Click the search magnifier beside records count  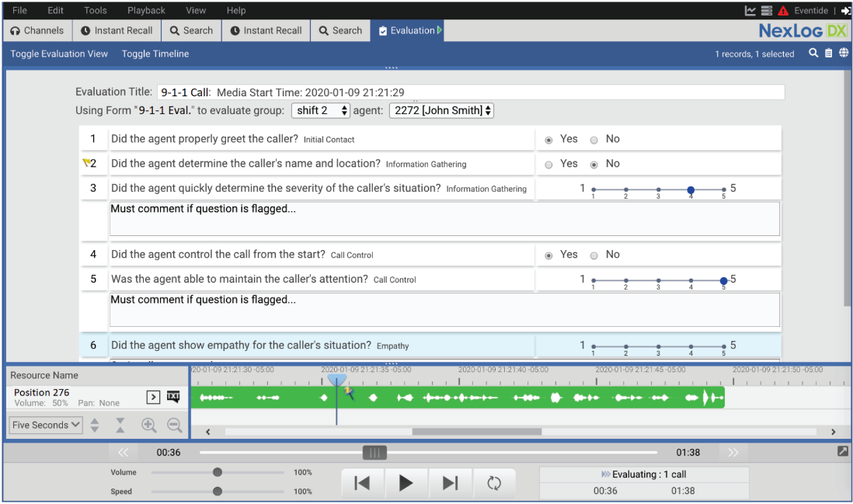coord(813,54)
